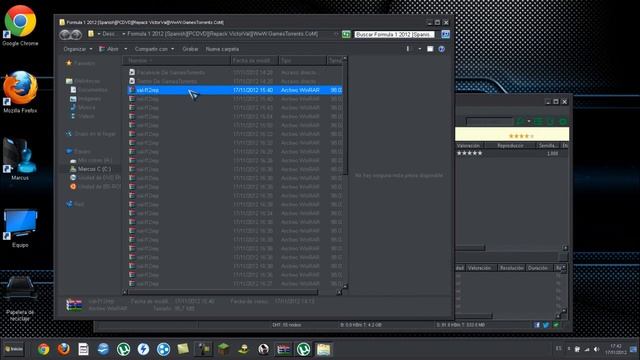Click the Facebook icon in the status bar

537,325
